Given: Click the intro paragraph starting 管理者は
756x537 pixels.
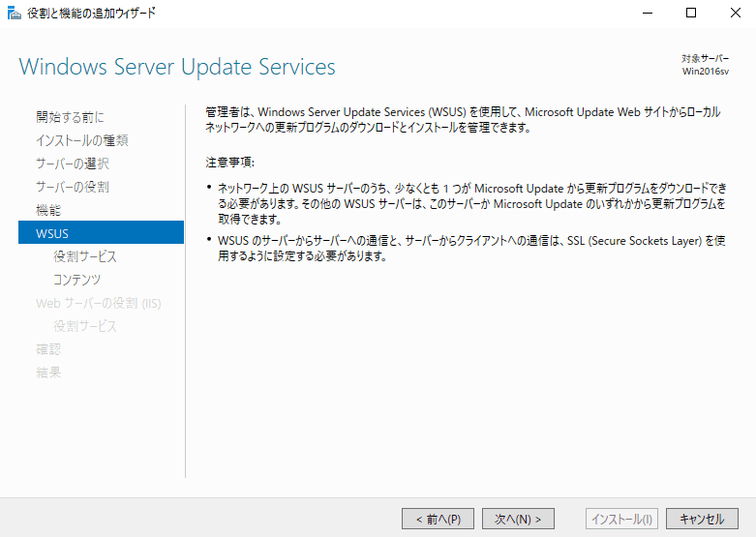Looking at the screenshot, I should click(463, 120).
